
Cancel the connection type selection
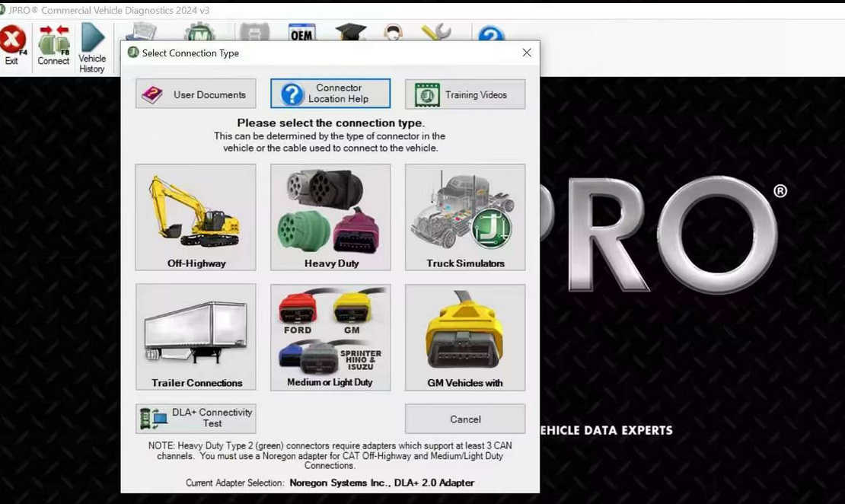pos(464,418)
